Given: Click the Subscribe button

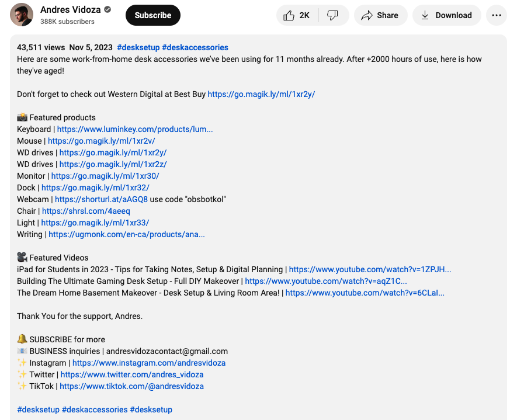Looking at the screenshot, I should (153, 15).
